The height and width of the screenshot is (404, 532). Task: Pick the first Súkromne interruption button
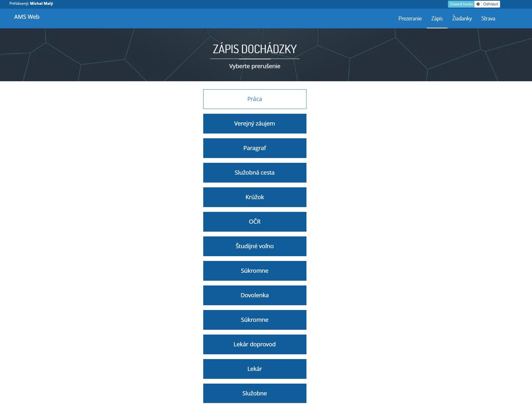tap(255, 271)
